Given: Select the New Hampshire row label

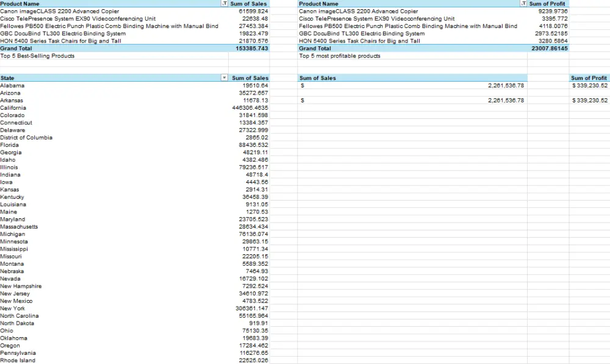Looking at the screenshot, I should 21,286.
